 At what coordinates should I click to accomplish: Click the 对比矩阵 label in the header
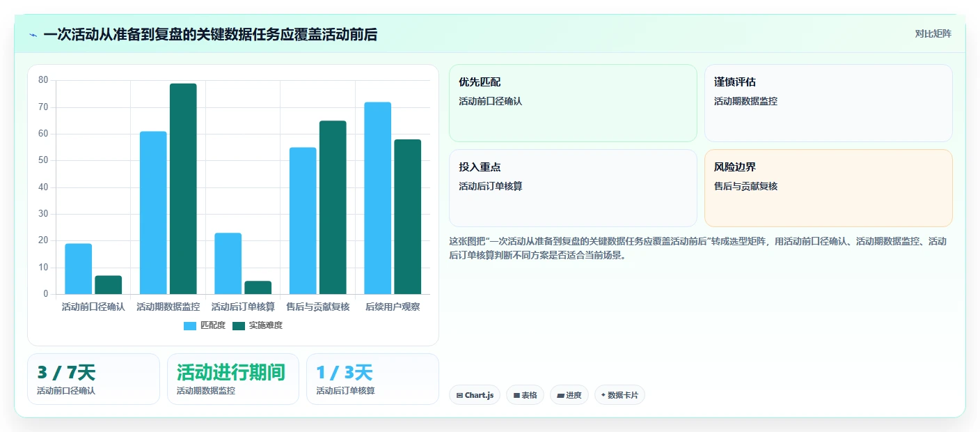click(933, 33)
